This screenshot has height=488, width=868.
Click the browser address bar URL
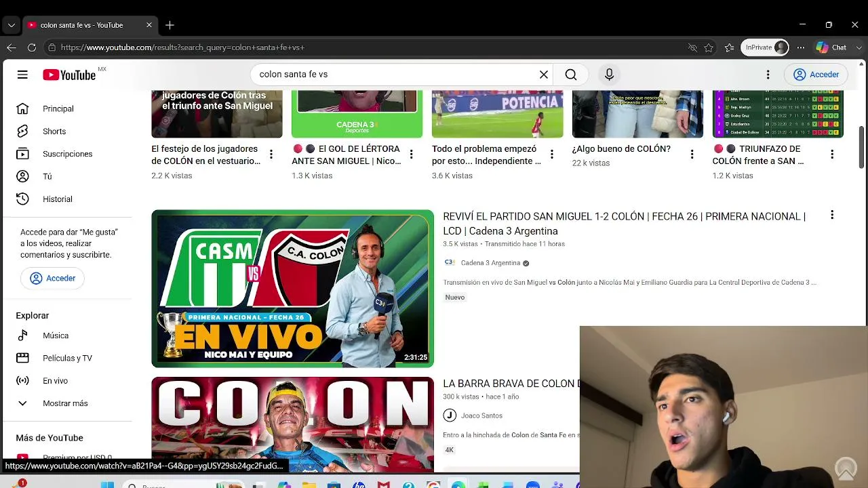(x=182, y=47)
